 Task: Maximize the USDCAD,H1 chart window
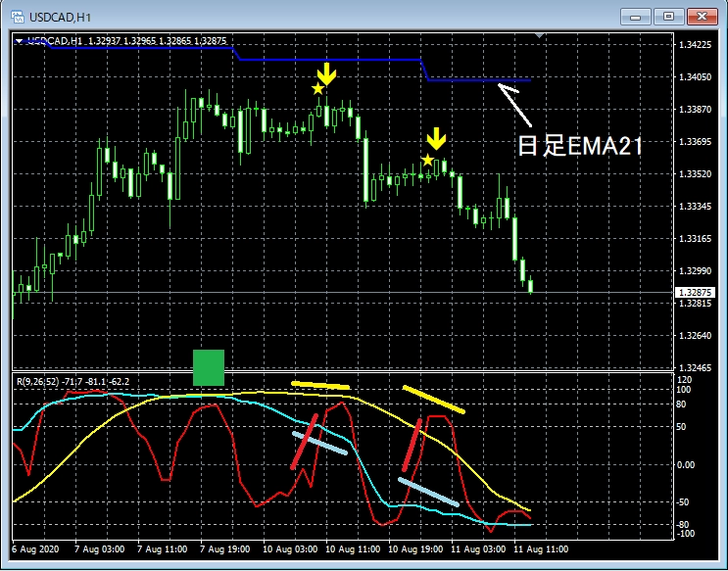669,17
